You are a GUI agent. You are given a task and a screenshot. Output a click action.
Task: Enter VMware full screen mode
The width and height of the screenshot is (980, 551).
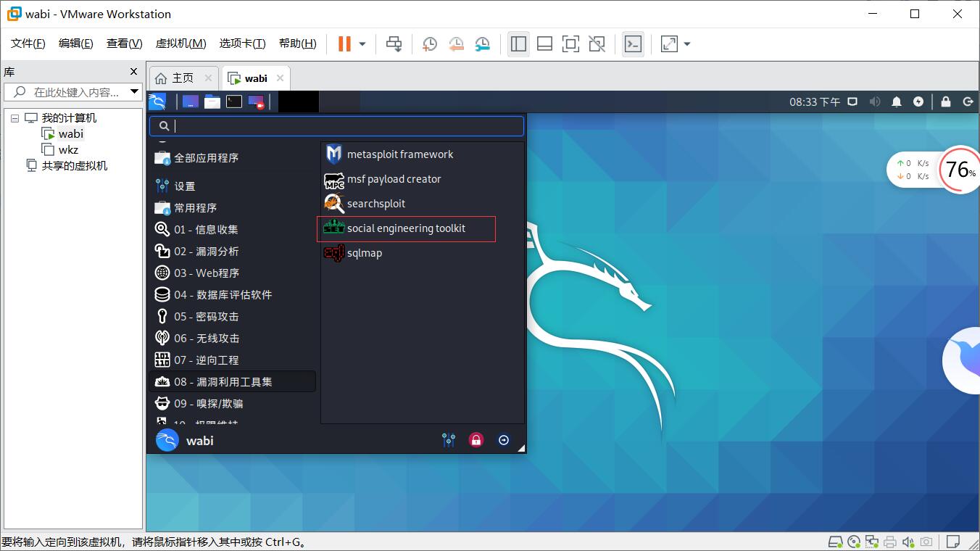tap(570, 44)
